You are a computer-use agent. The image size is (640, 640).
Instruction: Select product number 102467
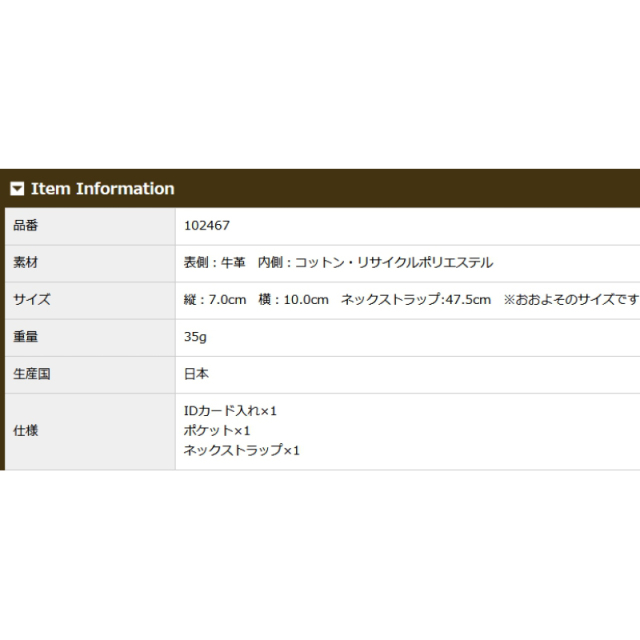coord(207,226)
